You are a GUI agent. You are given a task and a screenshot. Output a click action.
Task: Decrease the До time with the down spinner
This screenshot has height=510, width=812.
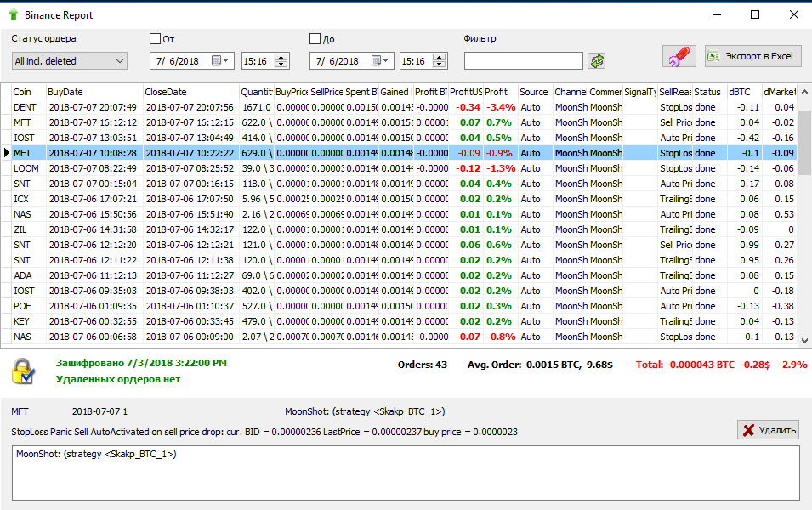tap(439, 65)
